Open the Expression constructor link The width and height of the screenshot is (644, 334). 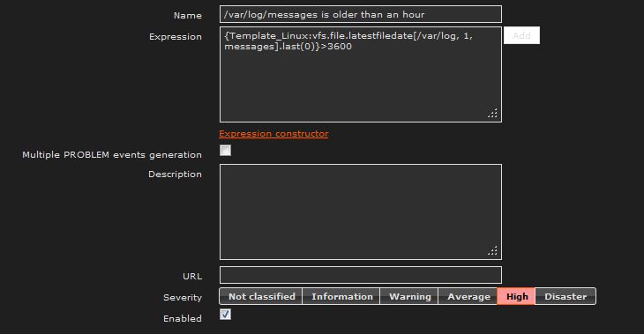(x=273, y=134)
